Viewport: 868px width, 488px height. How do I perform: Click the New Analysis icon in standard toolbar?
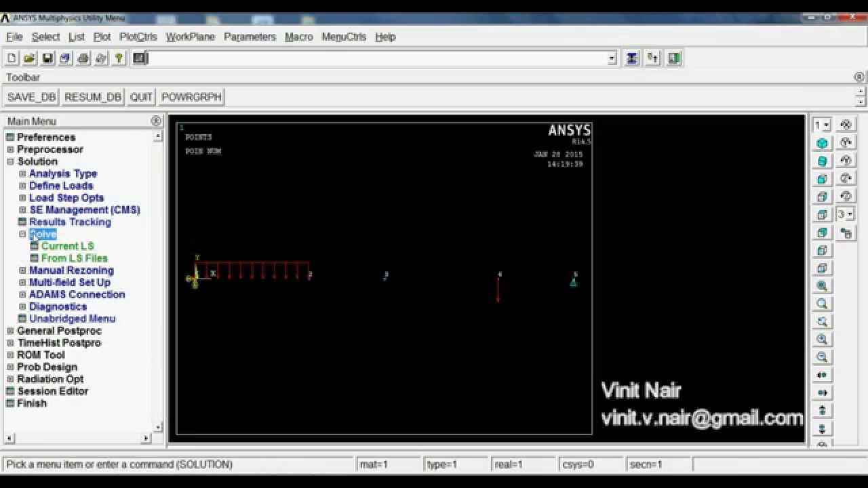click(x=12, y=58)
